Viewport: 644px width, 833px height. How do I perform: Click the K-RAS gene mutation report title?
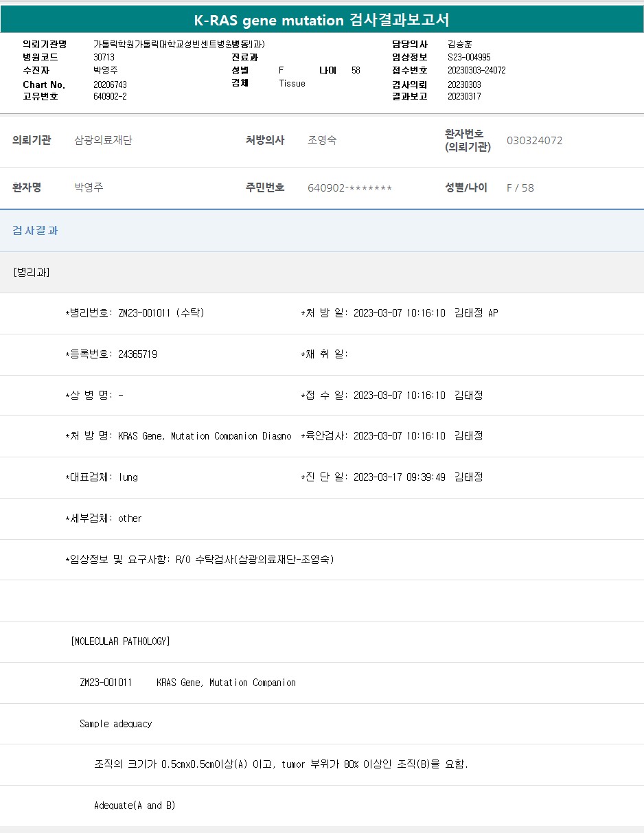pos(322,20)
